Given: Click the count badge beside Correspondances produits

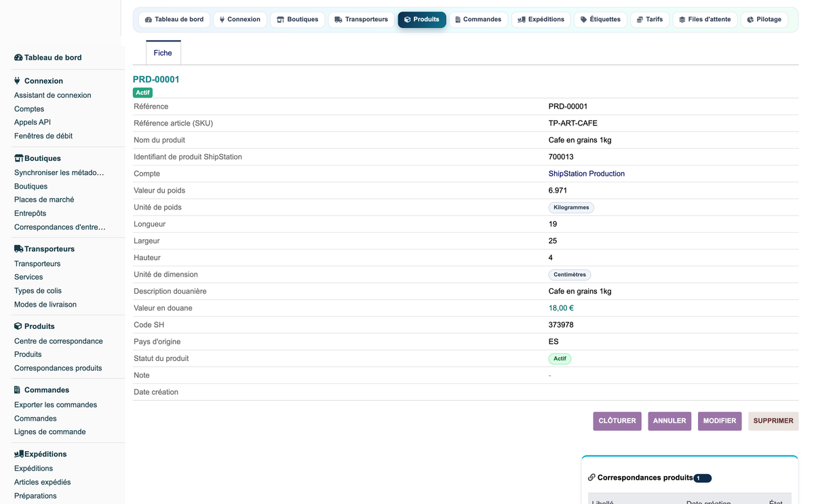Looking at the screenshot, I should [x=702, y=478].
